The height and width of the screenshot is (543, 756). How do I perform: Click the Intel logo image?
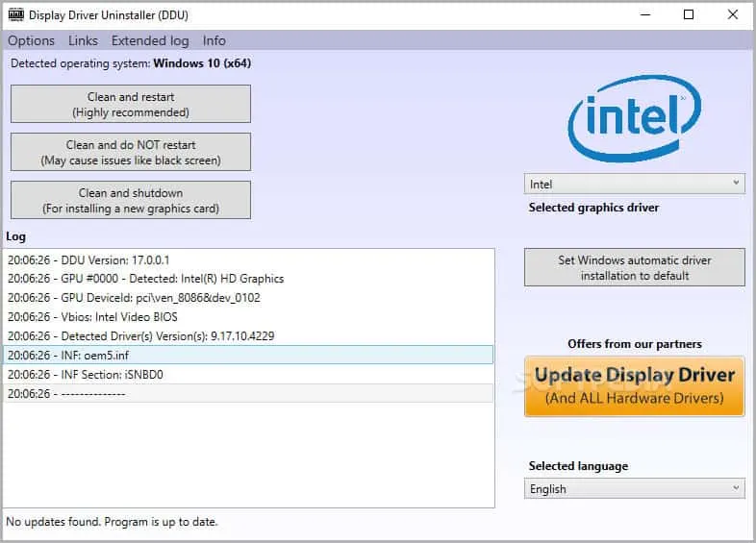point(635,118)
